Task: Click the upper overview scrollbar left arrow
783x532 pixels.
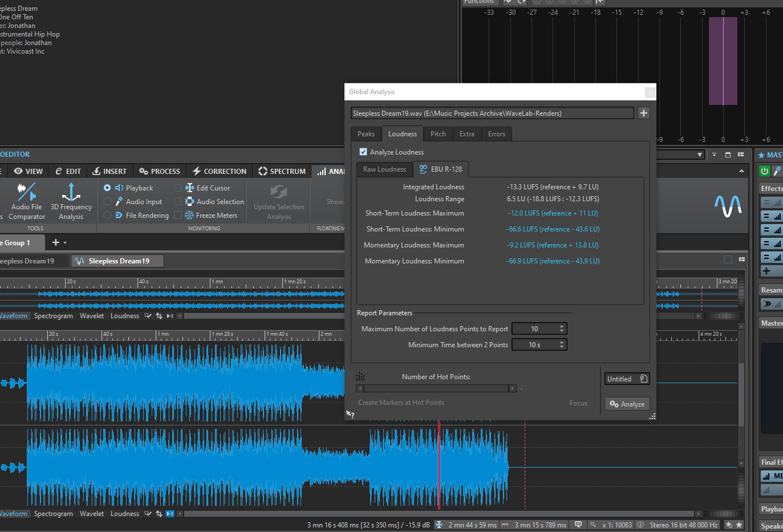Action: (x=180, y=316)
